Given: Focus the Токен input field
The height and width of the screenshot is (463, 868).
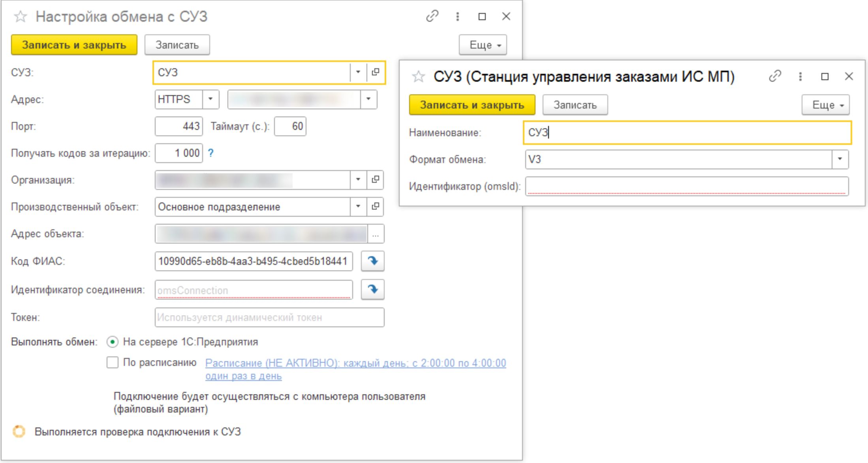Looking at the screenshot, I should (270, 317).
